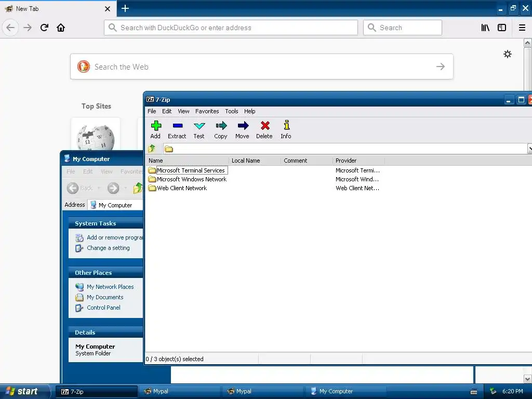The width and height of the screenshot is (532, 399).
Task: Open the Info tool in 7-Zip
Action: 286,129
